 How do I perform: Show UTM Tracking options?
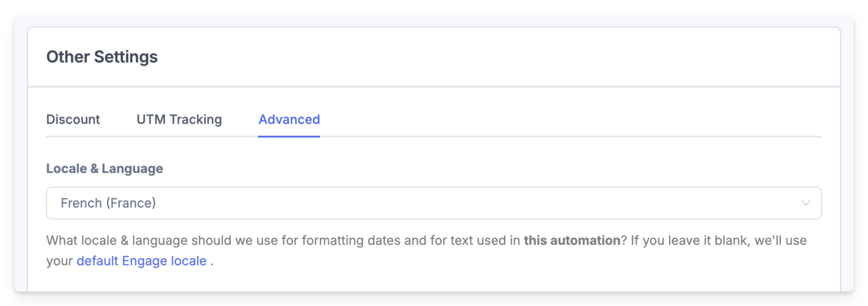pos(179,119)
